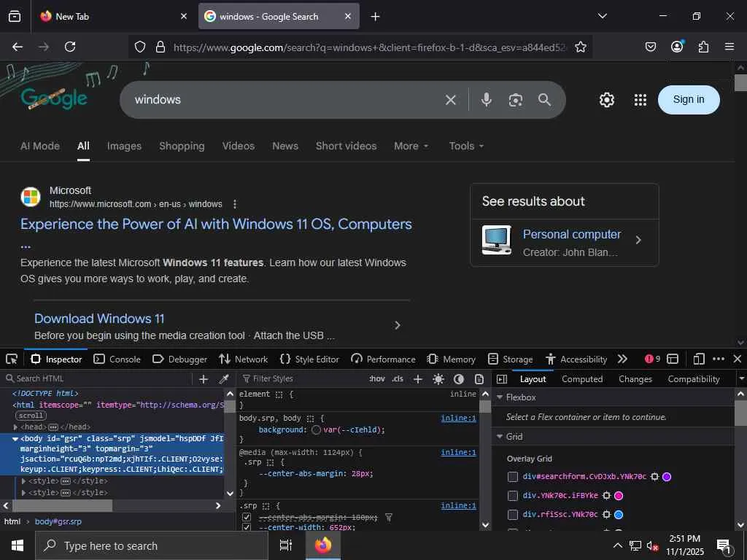Image resolution: width=747 pixels, height=560 pixels.
Task: Toggle dark color scheme simulation icon
Action: (x=459, y=379)
